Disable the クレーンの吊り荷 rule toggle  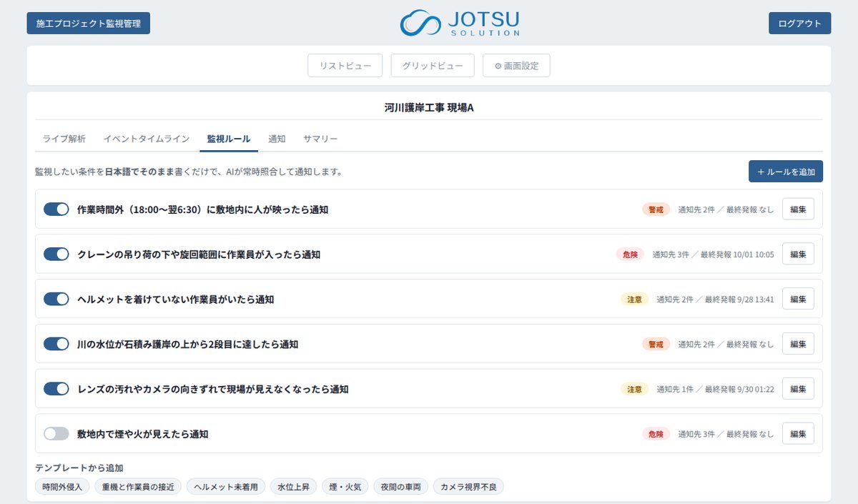(56, 255)
